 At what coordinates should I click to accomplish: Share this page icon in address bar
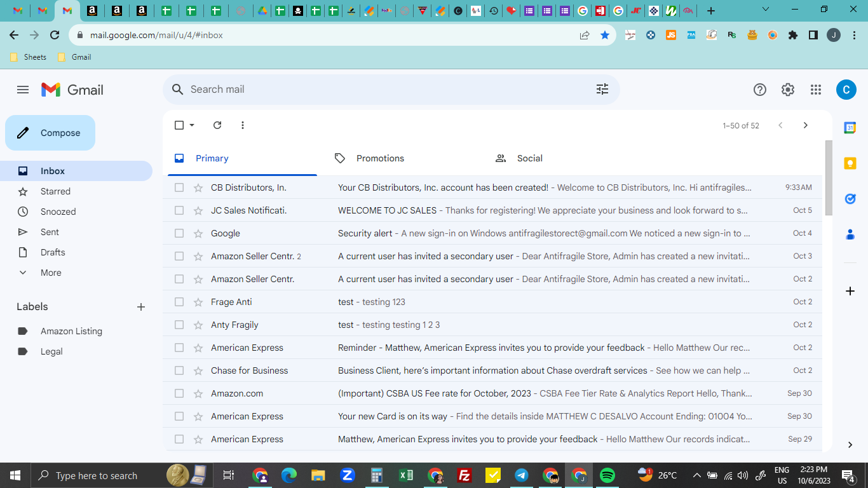[585, 35]
